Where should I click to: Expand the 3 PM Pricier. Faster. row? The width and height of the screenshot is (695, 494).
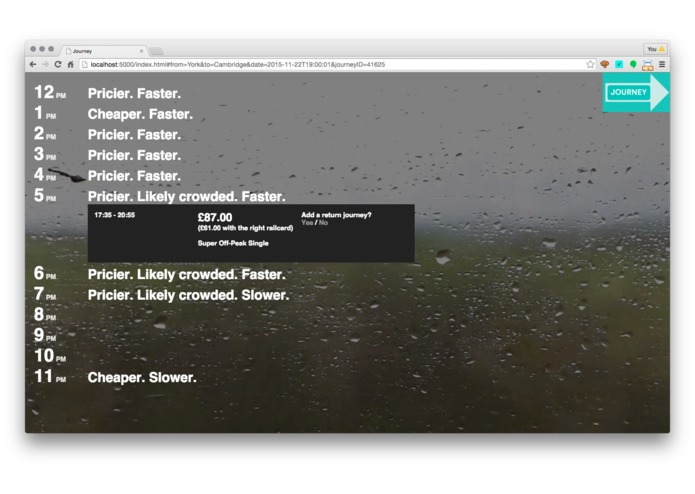click(x=134, y=156)
